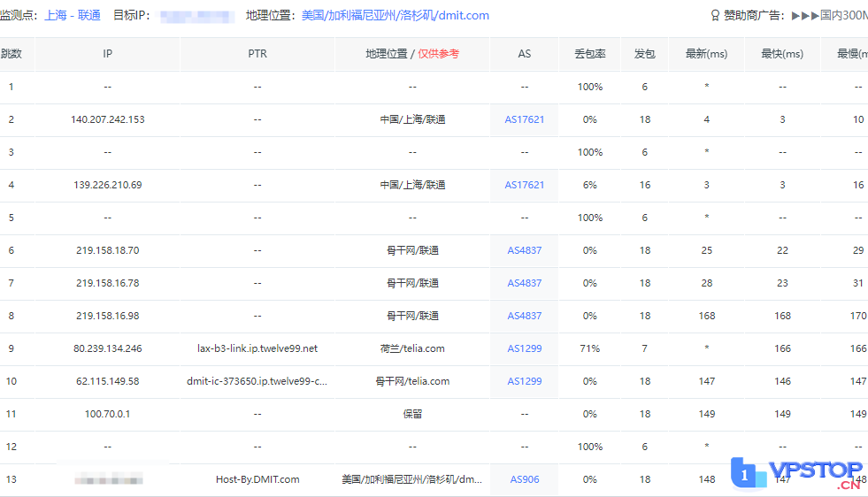
Task: Open AS4837 link for 219.158.16.98
Action: point(524,316)
